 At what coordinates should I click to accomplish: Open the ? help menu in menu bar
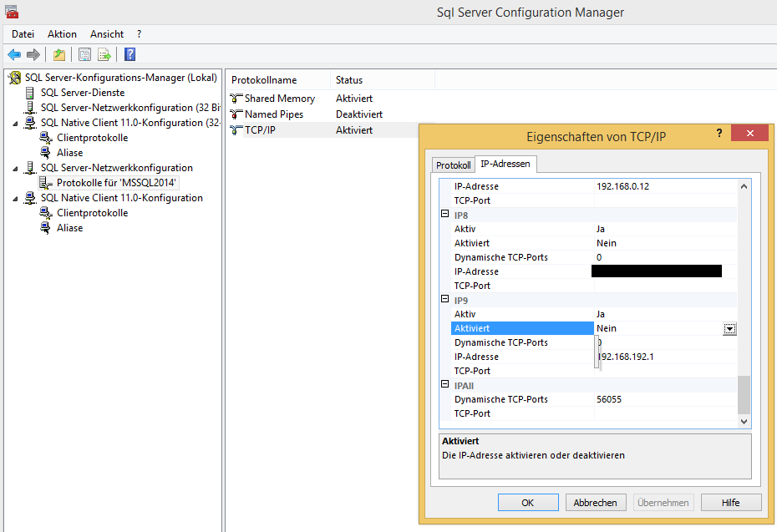coord(140,34)
